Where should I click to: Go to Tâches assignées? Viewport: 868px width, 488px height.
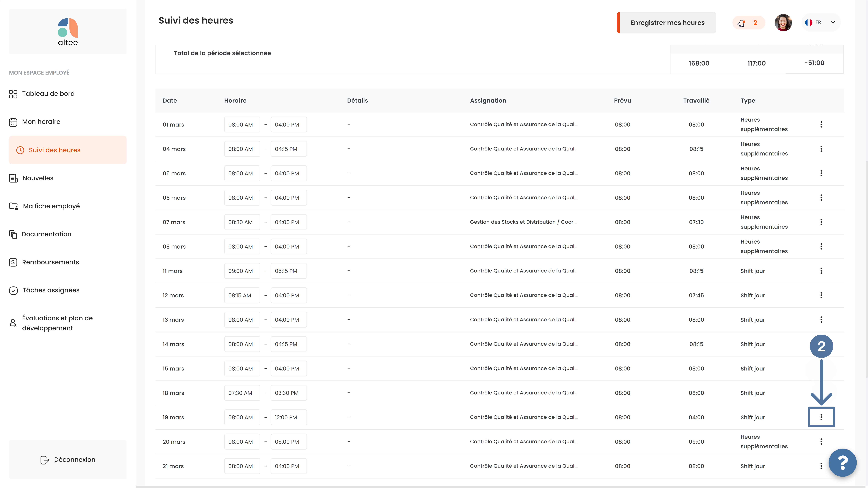point(51,290)
